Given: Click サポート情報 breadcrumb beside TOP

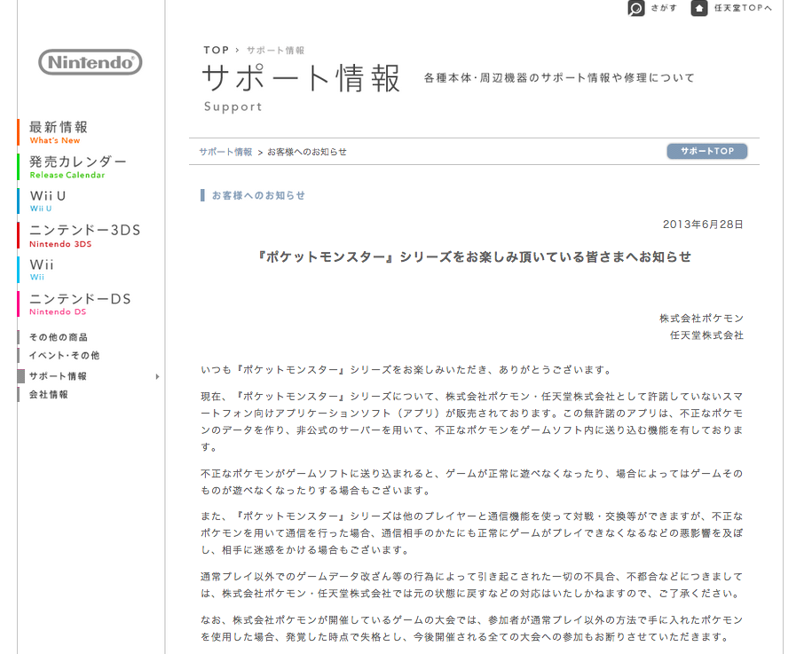Looking at the screenshot, I should (275, 51).
